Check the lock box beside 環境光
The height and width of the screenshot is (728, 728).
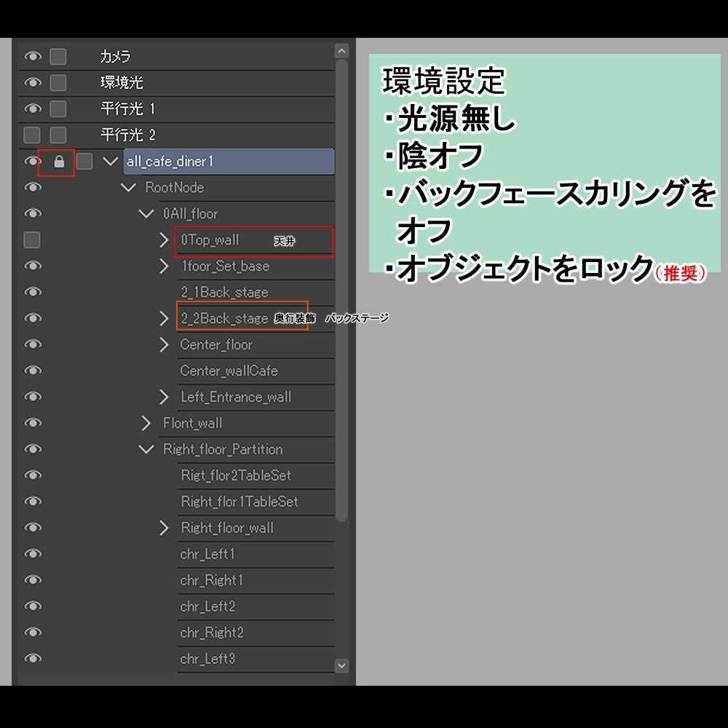coord(58,83)
